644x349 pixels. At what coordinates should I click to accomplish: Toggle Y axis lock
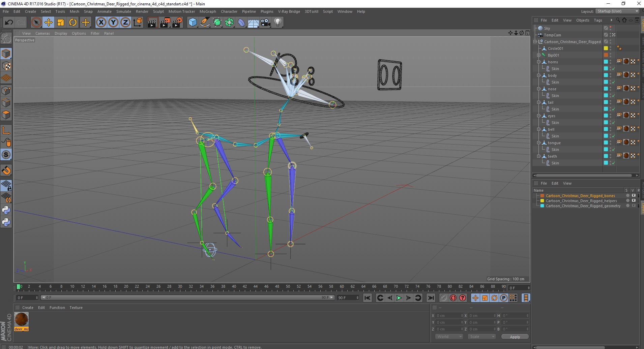click(x=113, y=23)
